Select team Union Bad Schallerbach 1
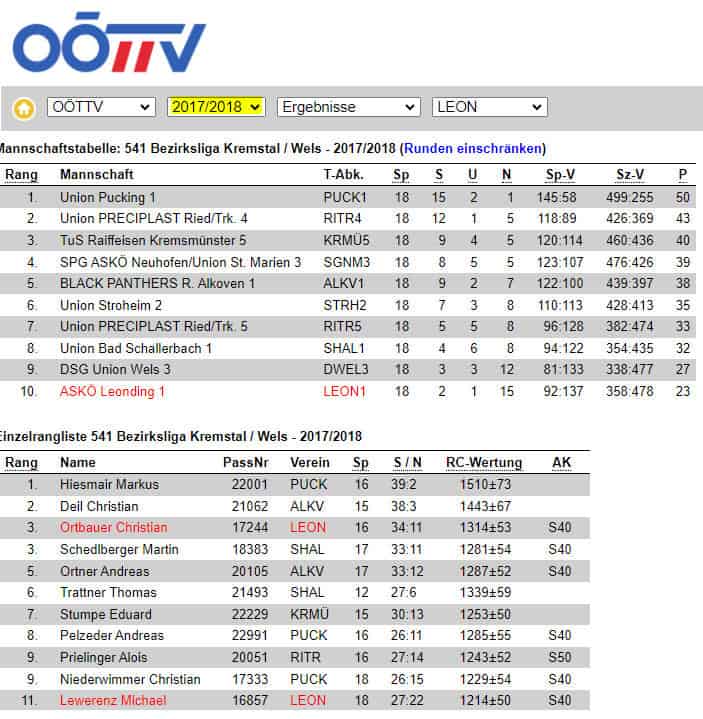 136,348
